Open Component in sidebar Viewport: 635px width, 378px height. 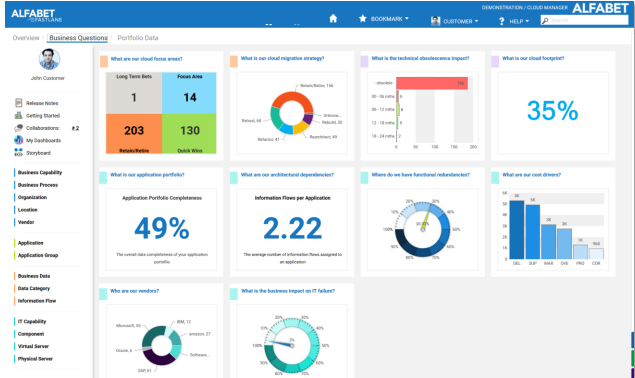[31, 334]
